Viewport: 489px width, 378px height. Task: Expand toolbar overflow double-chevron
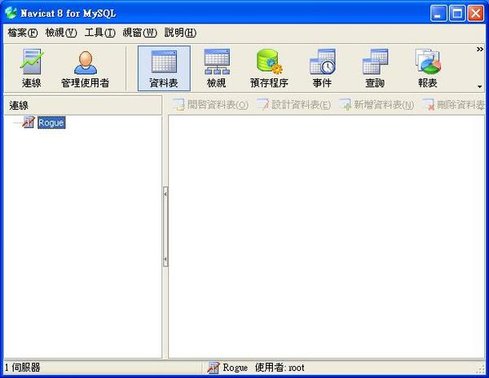480,49
